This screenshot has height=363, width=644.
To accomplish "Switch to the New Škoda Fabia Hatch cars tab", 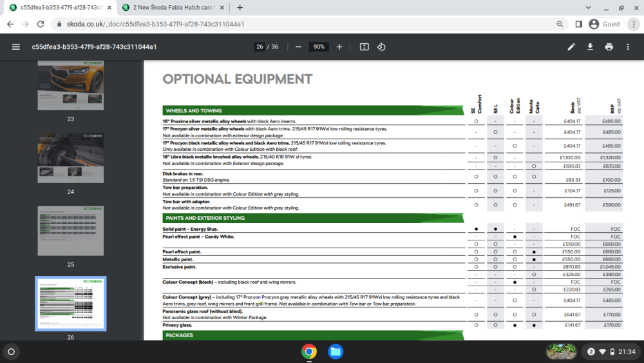I will pyautogui.click(x=173, y=7).
